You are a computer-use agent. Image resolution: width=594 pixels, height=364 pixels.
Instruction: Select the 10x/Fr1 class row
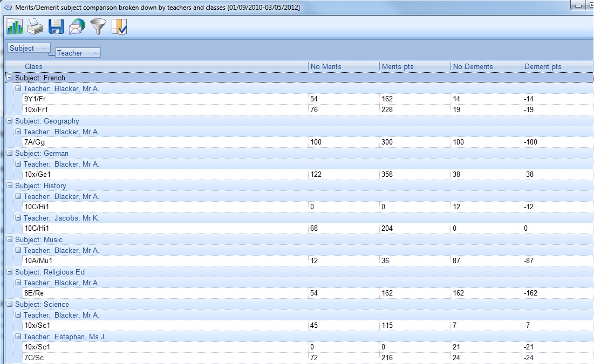pos(308,109)
